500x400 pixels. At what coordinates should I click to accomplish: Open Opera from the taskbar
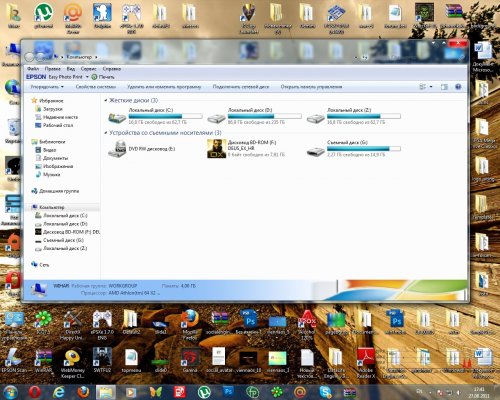(x=35, y=392)
